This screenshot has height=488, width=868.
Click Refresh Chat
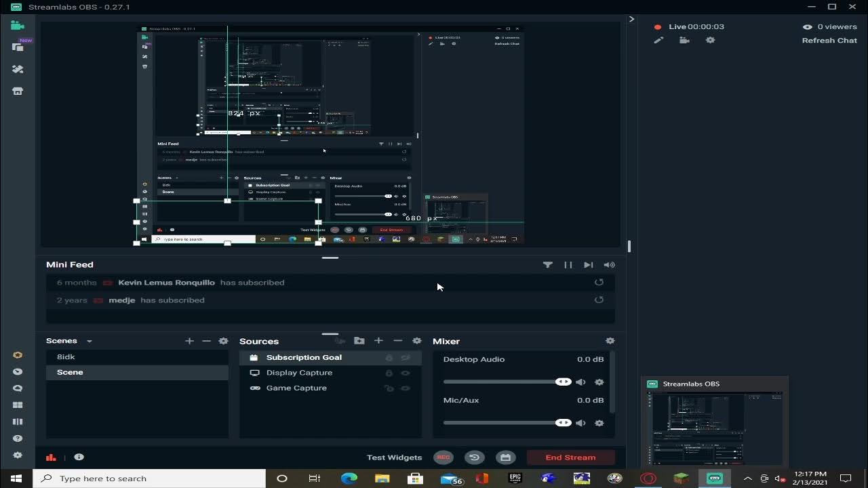(829, 41)
